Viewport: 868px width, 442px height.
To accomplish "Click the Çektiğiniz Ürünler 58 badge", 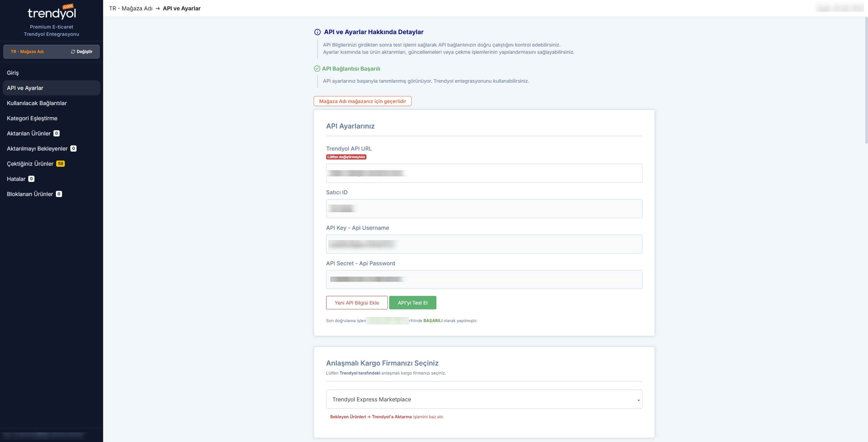I will click(x=60, y=164).
